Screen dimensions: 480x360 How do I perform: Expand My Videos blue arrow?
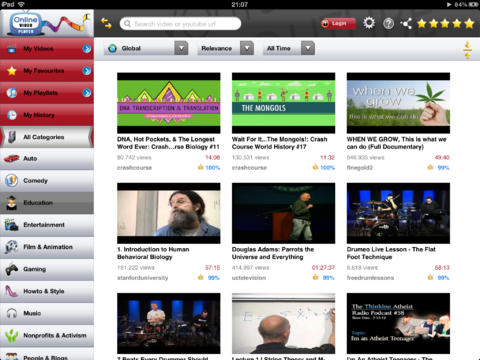[87, 49]
